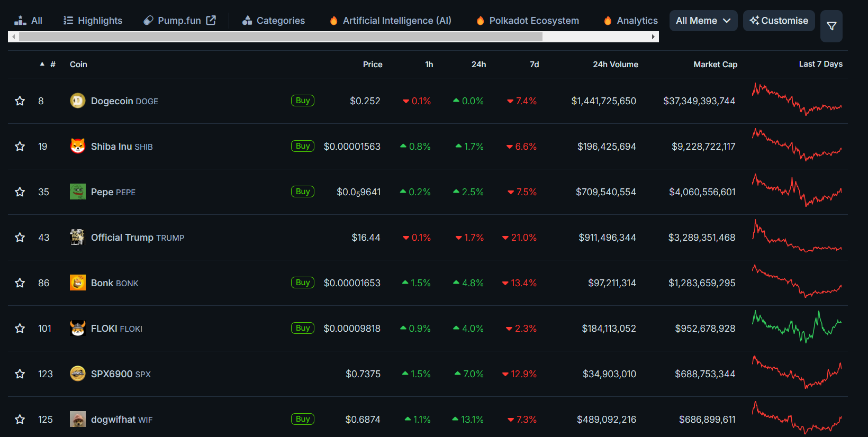Click the dogwifhat coin logo

click(78, 419)
